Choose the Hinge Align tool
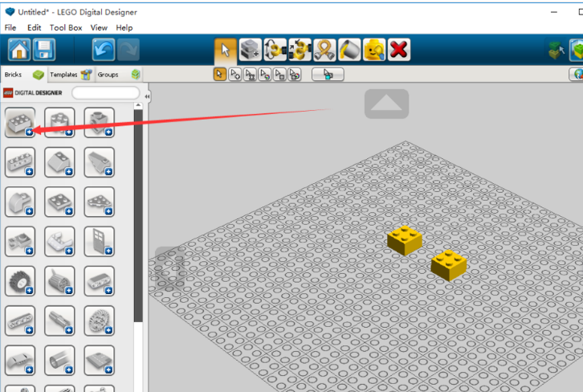 (300, 50)
